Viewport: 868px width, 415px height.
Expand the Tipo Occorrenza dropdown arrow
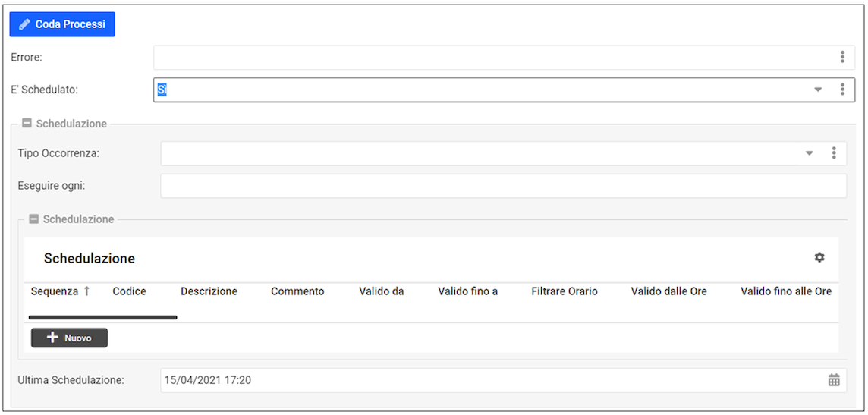point(810,153)
